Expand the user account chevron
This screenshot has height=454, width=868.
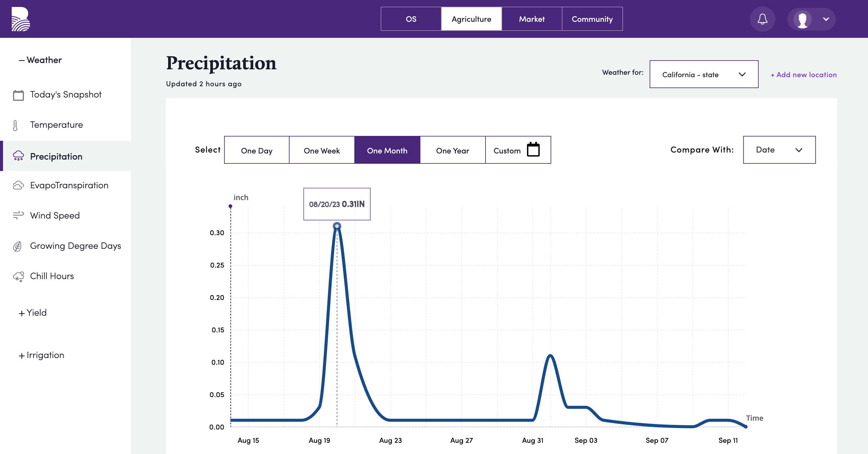coord(826,19)
